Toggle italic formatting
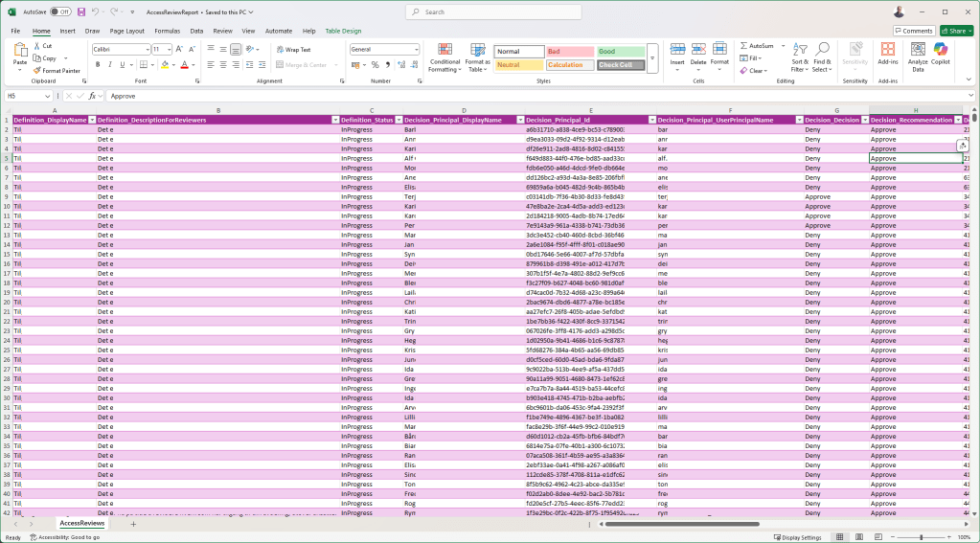Viewport: 980px width, 543px height. pyautogui.click(x=110, y=65)
